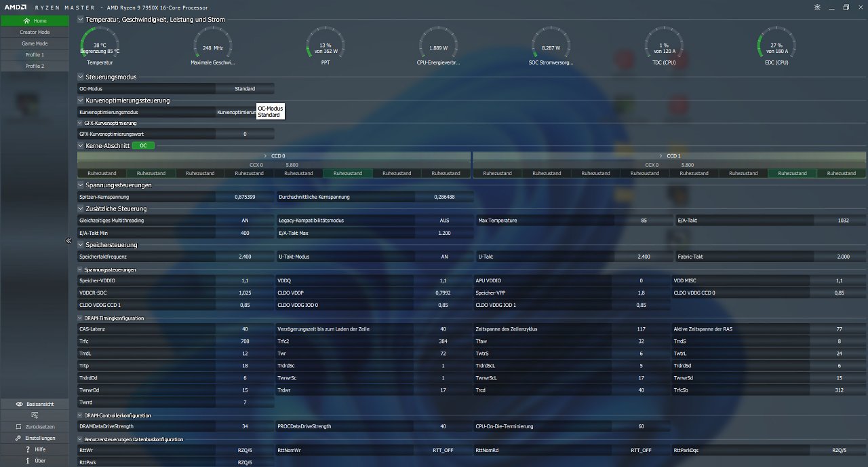Collapse the DRAM-Controllerkonfiguration section
The height and width of the screenshot is (467, 868).
pyautogui.click(x=80, y=415)
